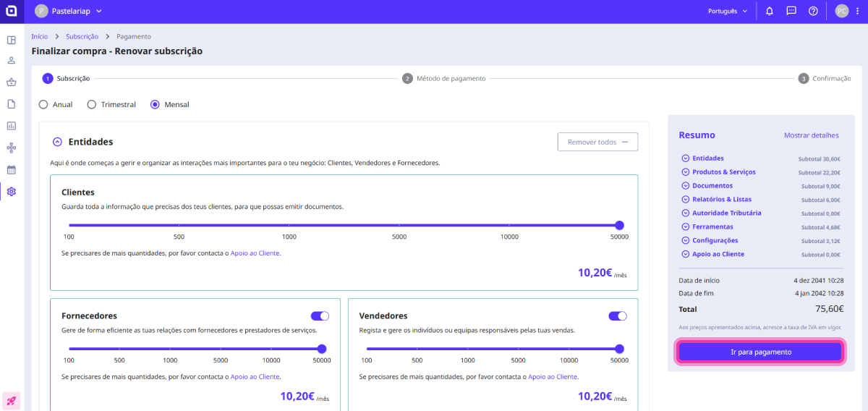The height and width of the screenshot is (411, 868).
Task: Open the dashboard icon in sidebar
Action: pyautogui.click(x=11, y=39)
